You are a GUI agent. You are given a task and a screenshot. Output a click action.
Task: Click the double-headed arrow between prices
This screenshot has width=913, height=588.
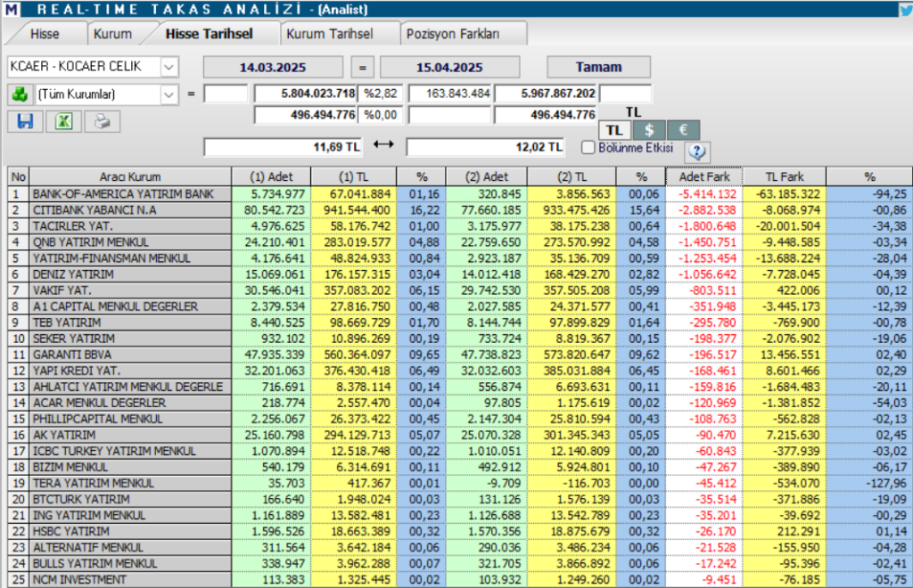(383, 143)
